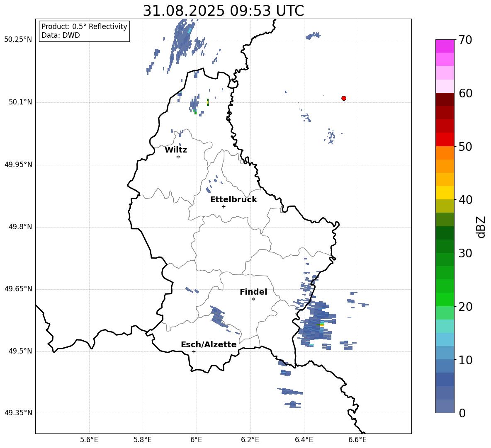Image resolution: width=491 pixels, height=448 pixels.
Task: Click the magenta top colorbar segment
Action: tap(445, 46)
